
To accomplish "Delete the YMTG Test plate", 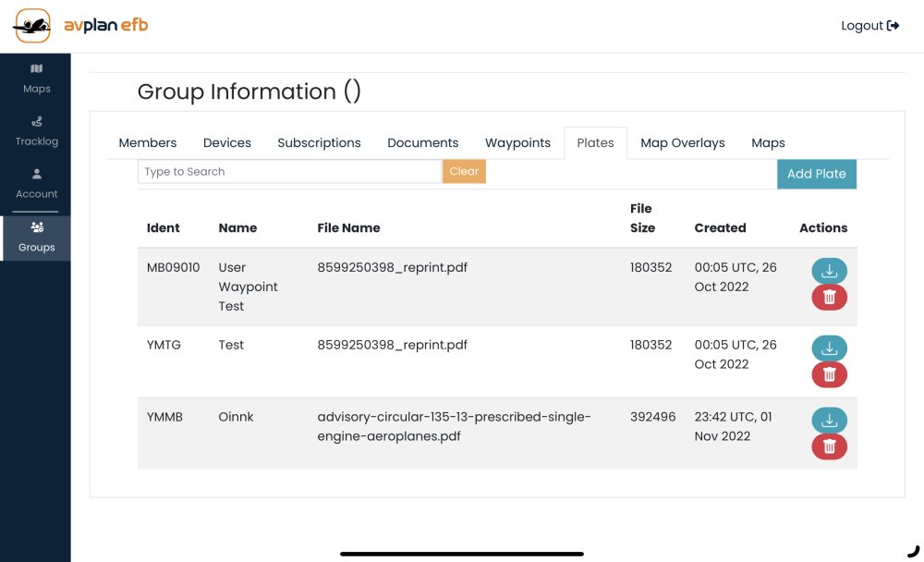I will pyautogui.click(x=829, y=374).
